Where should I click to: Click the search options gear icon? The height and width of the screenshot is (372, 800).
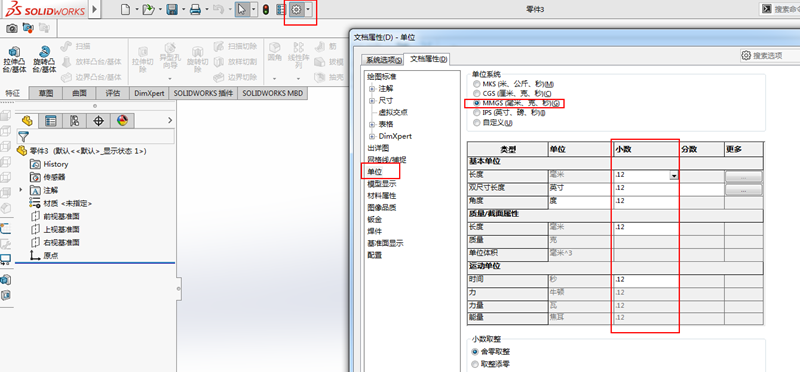(746, 55)
